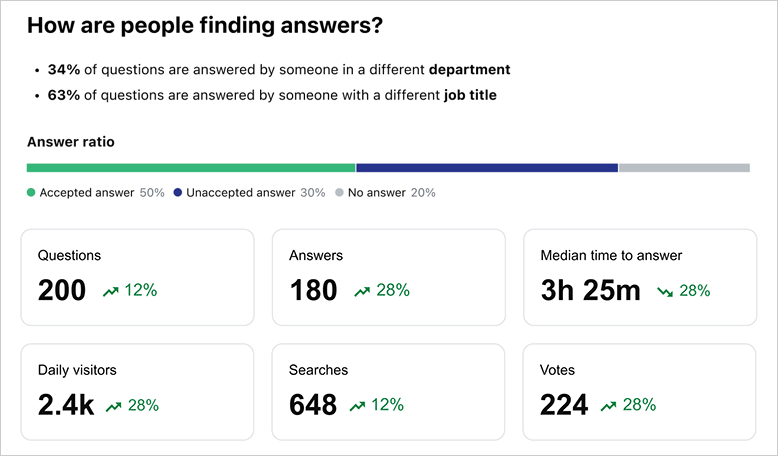Select the green accepted answer bar segment
Screen dimensions: 778x456
tap(191, 168)
